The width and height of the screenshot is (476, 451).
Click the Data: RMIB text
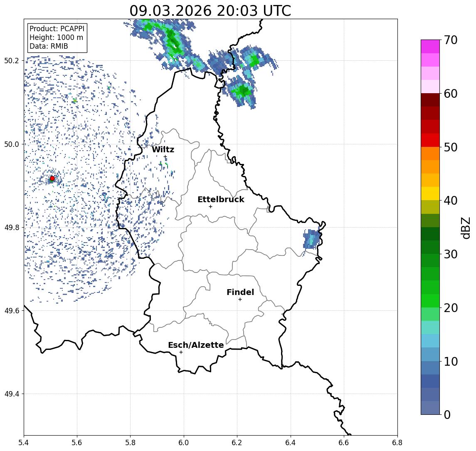49,46
